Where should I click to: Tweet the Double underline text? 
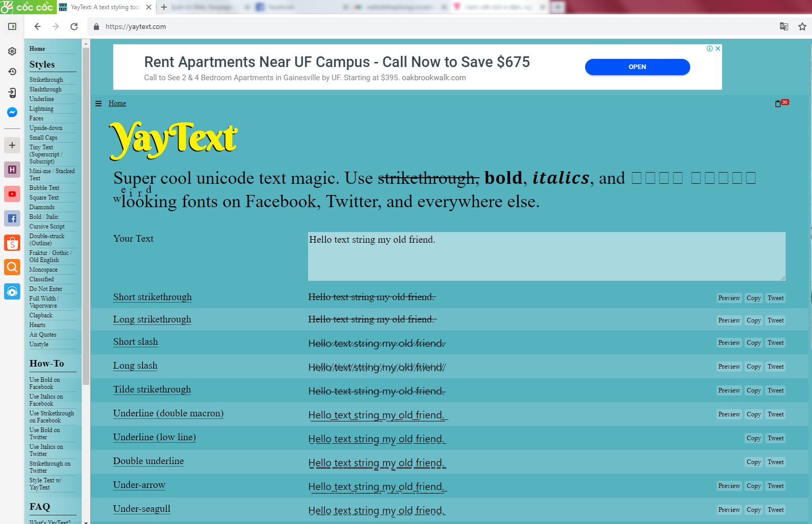[x=775, y=462]
